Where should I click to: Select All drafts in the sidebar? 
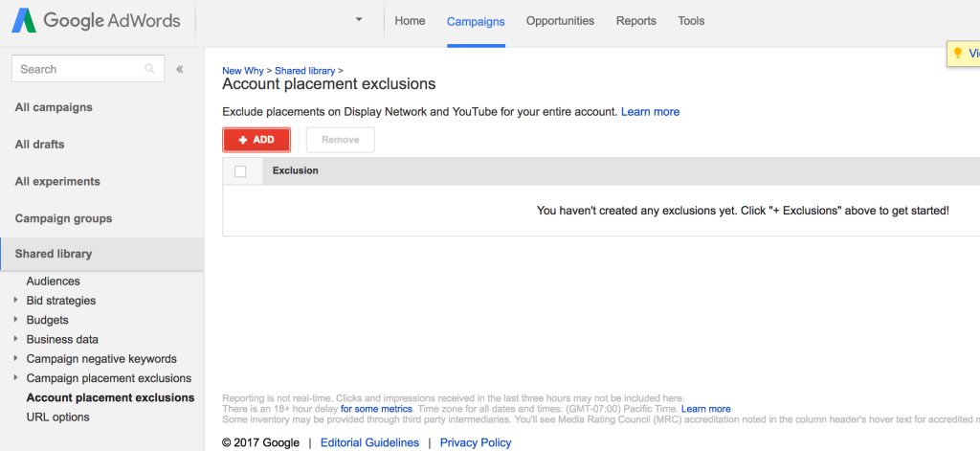tap(40, 145)
